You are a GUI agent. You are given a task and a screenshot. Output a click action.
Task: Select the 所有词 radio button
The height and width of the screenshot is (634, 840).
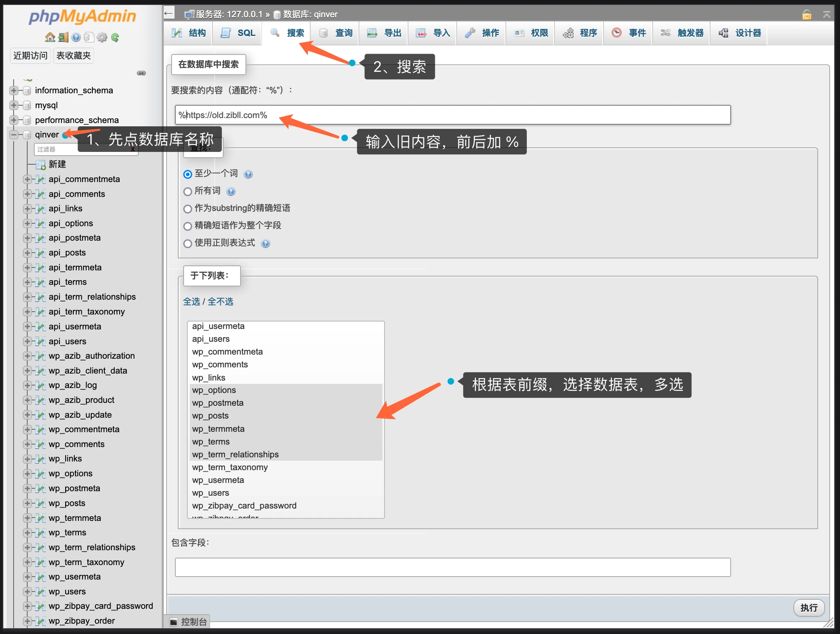[188, 191]
